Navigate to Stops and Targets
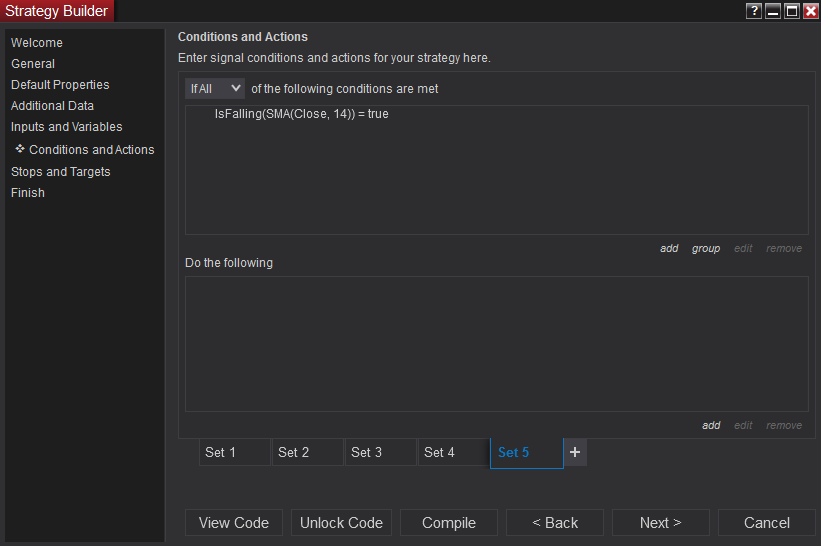The image size is (821, 546). (x=60, y=172)
